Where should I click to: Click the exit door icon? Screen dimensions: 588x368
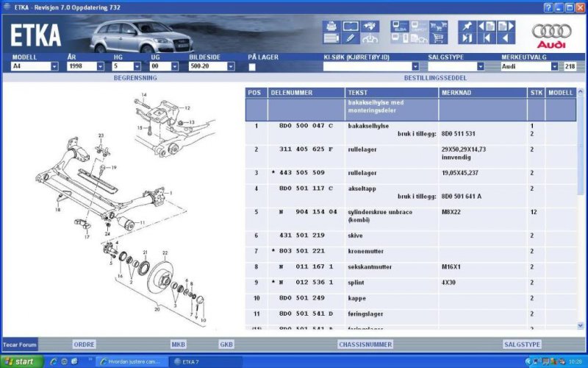467,38
